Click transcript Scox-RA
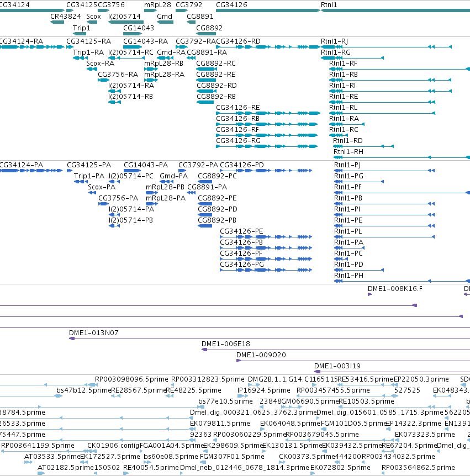The image size is (470, 476). tap(100, 64)
